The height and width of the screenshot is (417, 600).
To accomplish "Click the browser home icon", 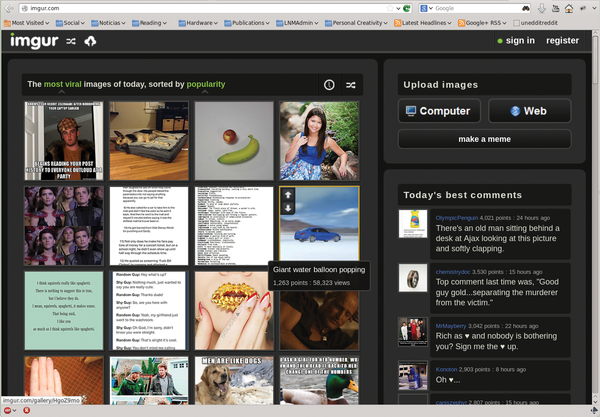I will (x=569, y=8).
